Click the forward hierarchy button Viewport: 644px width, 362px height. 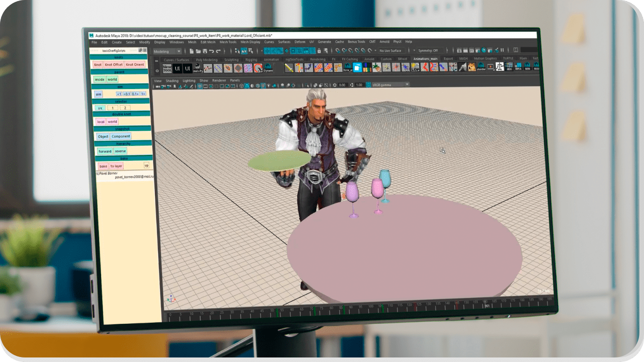pos(105,151)
